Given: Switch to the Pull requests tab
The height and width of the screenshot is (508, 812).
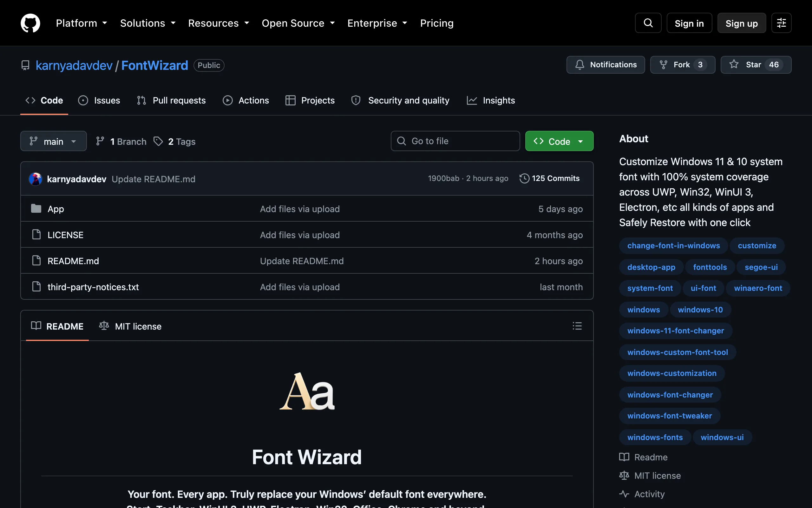Looking at the screenshot, I should coord(171,100).
